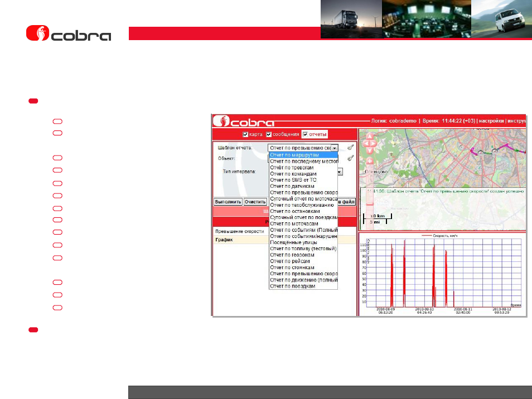Select Отчет по датчикам option
Screen dimensions: 532x399
coord(303,186)
